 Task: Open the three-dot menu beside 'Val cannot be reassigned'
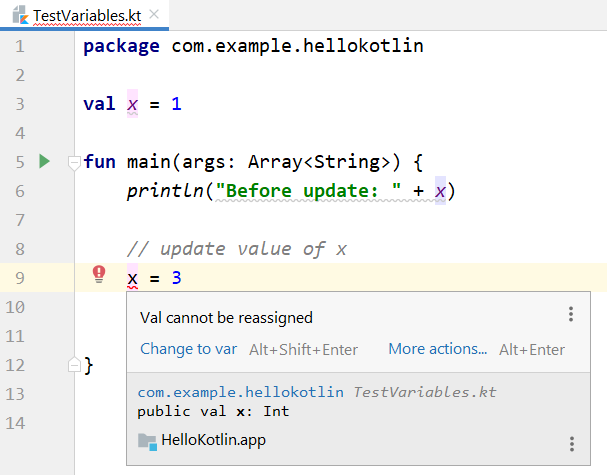point(571,315)
